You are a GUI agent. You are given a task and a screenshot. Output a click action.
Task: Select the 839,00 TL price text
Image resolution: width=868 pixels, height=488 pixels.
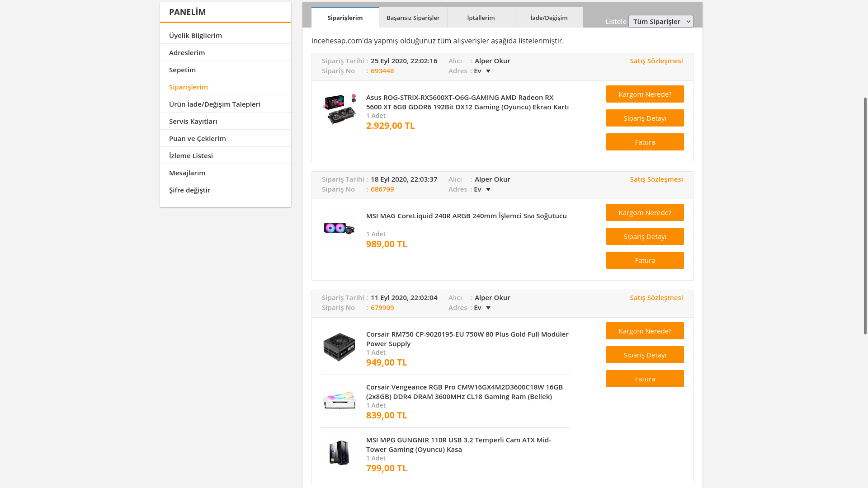click(x=387, y=415)
